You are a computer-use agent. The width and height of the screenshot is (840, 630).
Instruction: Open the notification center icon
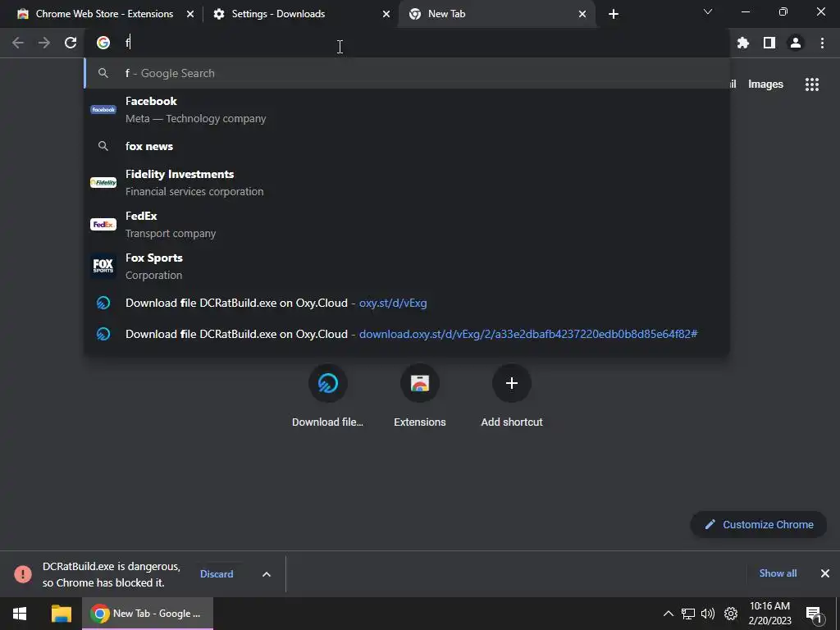(813, 614)
